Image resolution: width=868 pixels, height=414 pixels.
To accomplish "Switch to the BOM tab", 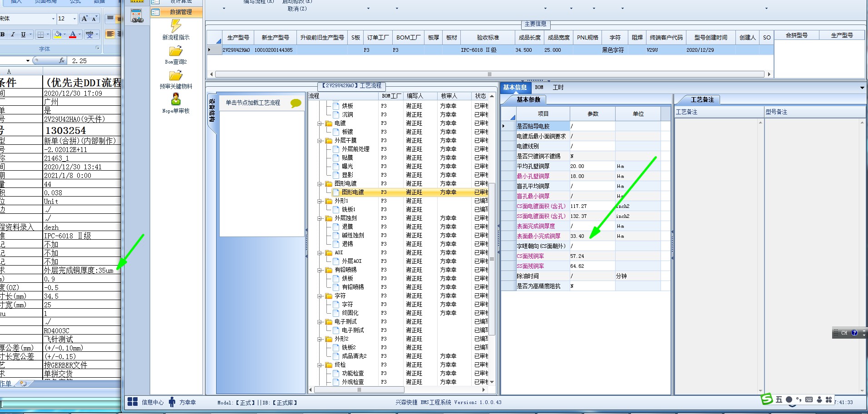I will [539, 87].
